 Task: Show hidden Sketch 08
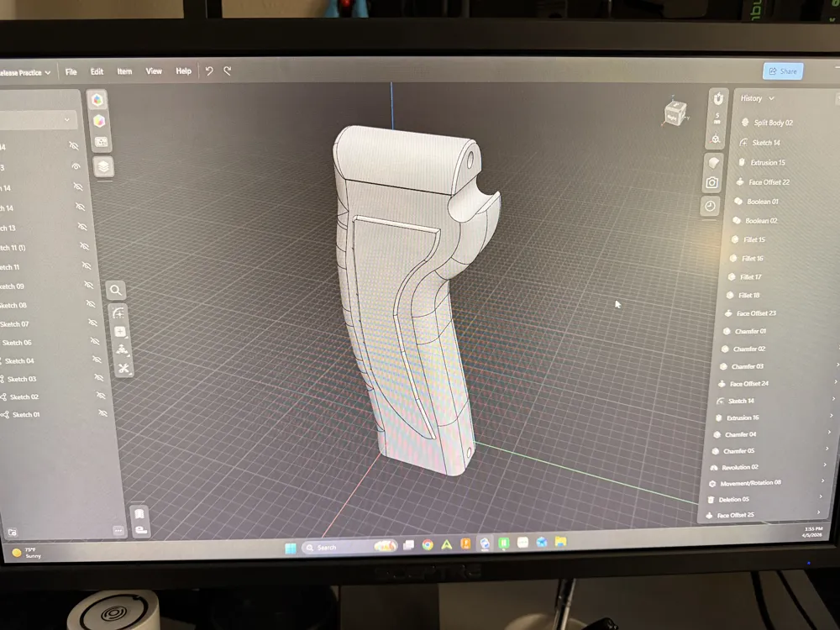click(x=91, y=304)
